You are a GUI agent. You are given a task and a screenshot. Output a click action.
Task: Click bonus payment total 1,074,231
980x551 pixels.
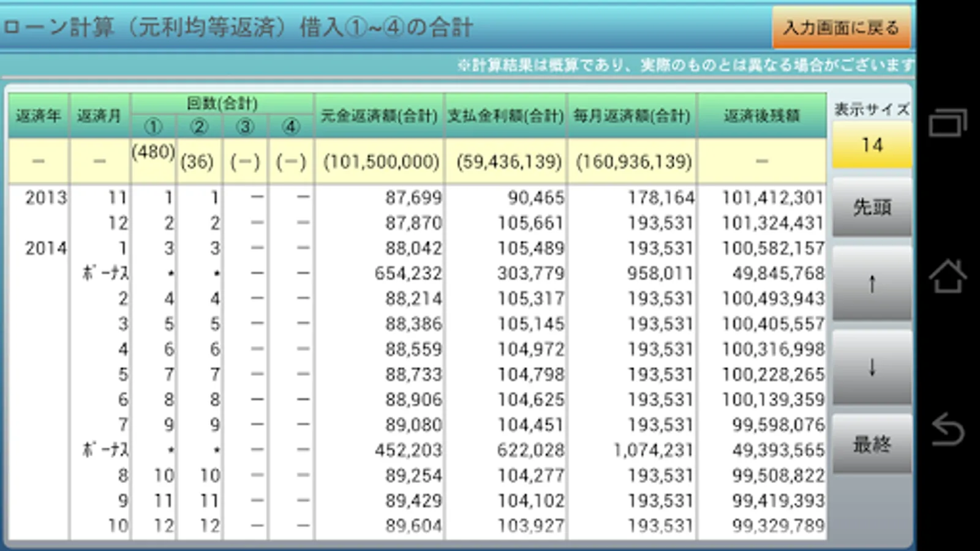click(x=654, y=450)
